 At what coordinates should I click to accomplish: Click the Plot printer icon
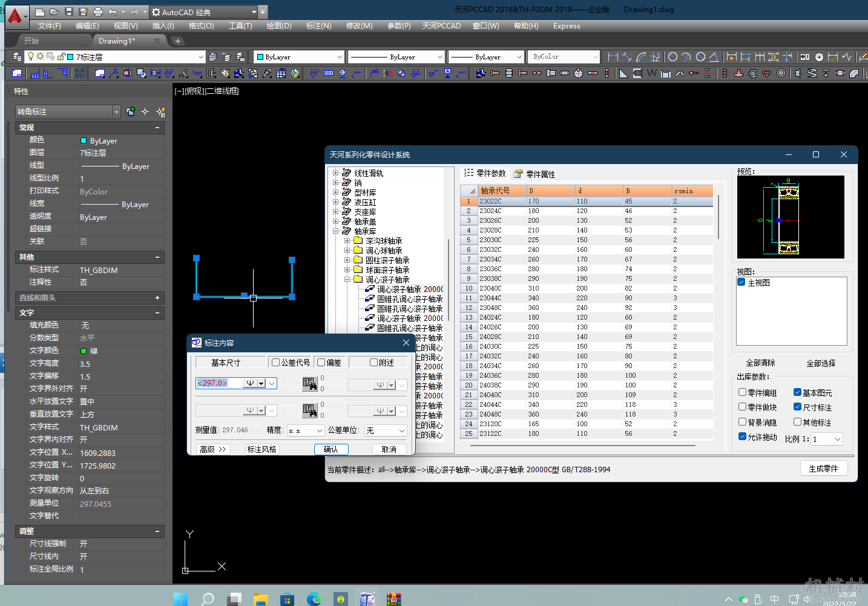[x=98, y=12]
